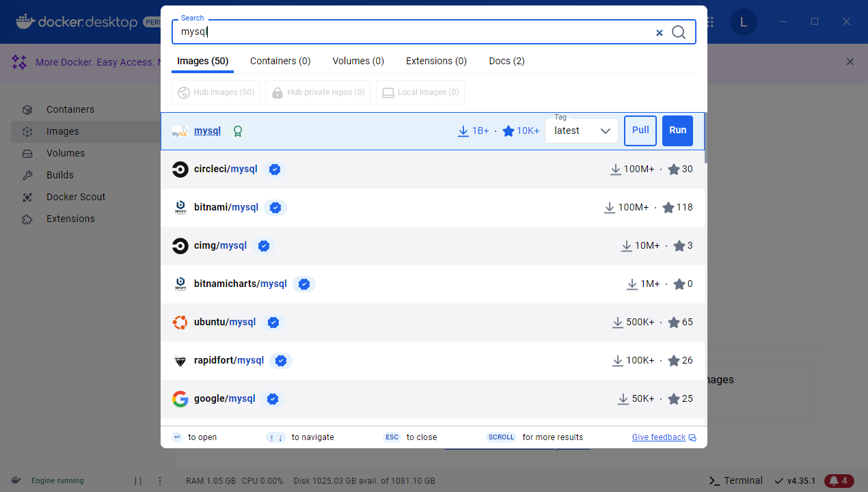Select the google/mysql result
The height and width of the screenshot is (492, 868).
(433, 399)
